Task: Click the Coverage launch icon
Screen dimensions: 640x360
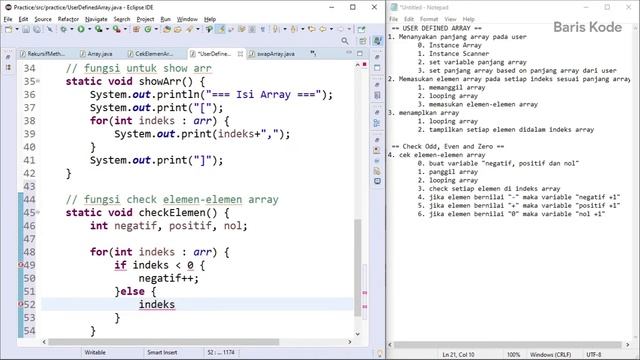Action: pos(98,29)
